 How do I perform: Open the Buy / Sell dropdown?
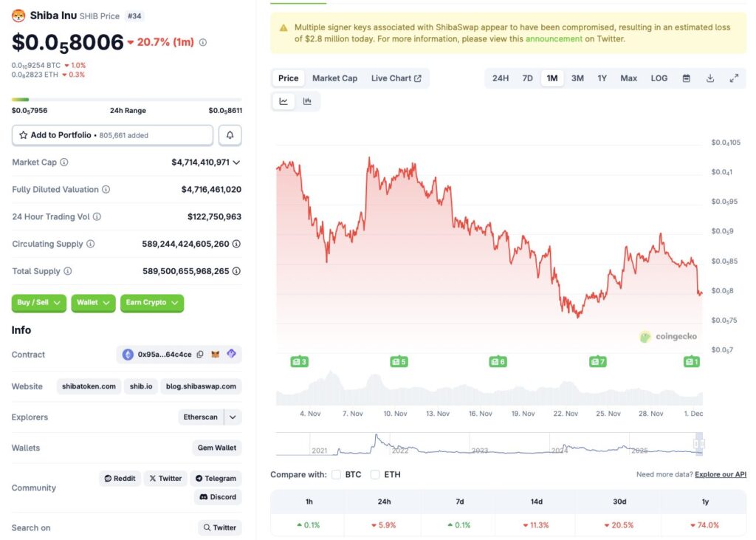click(x=38, y=303)
